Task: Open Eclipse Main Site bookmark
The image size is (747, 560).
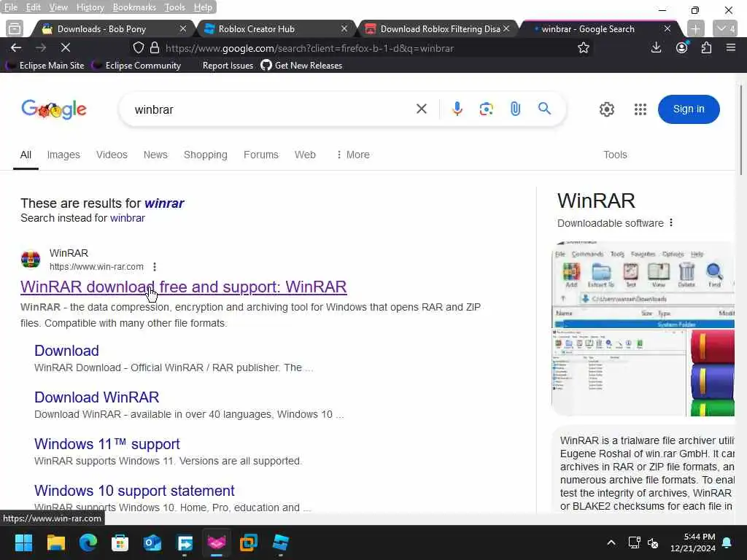Action: point(46,66)
